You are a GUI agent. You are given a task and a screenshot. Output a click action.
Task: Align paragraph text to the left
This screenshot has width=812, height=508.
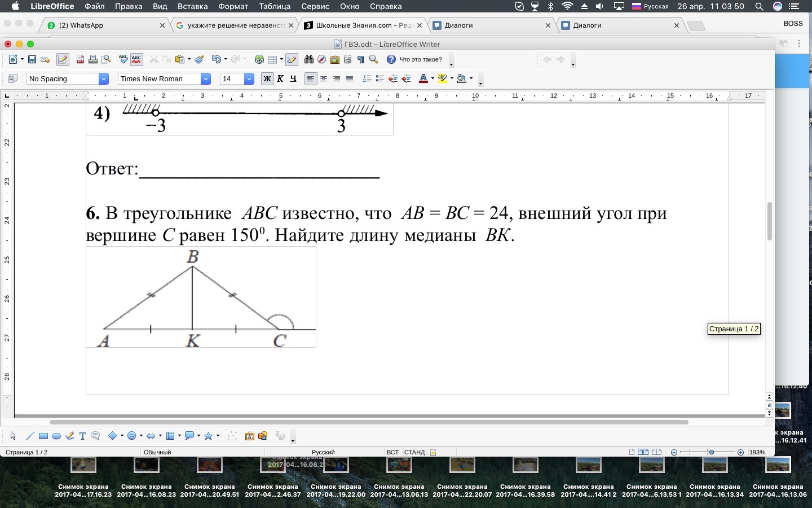pyautogui.click(x=311, y=79)
